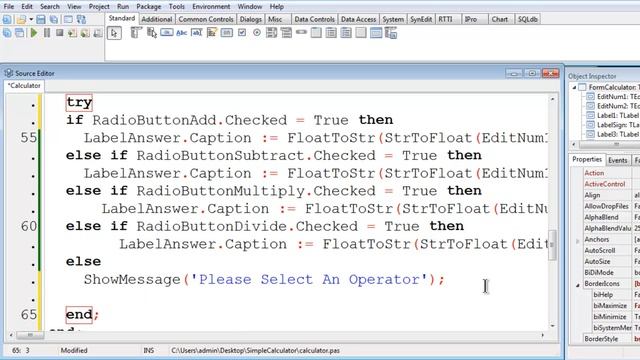Select the TScrollBar component icon
The width and height of the screenshot is (640, 360).
point(301,32)
